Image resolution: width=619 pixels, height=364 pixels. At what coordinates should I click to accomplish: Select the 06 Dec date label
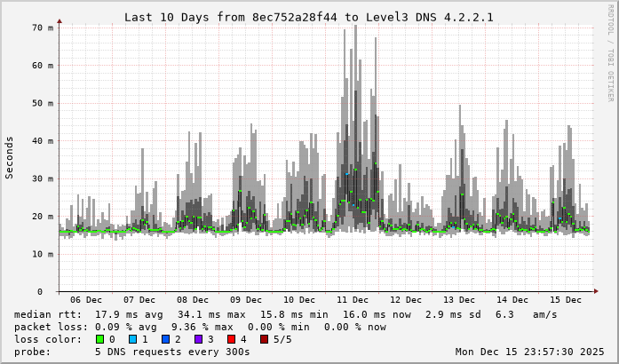pyautogui.click(x=86, y=300)
